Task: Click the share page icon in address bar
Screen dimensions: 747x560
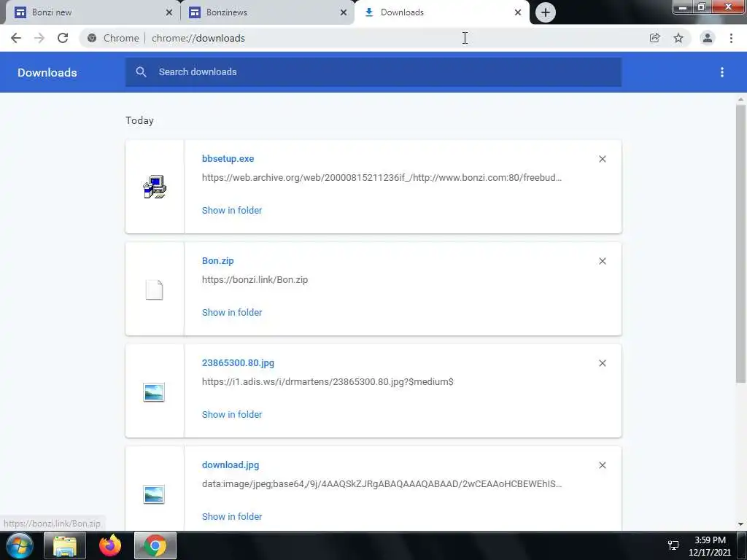Action: tap(655, 38)
